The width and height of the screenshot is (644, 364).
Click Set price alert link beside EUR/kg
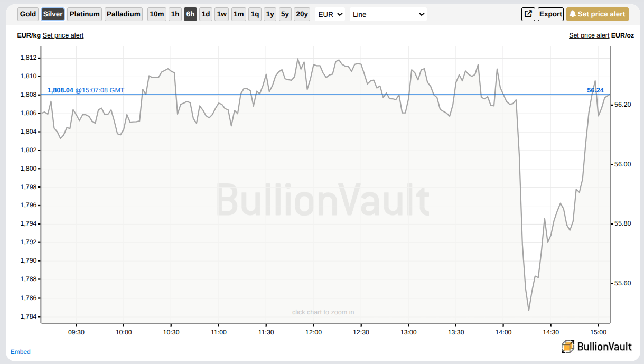(63, 35)
